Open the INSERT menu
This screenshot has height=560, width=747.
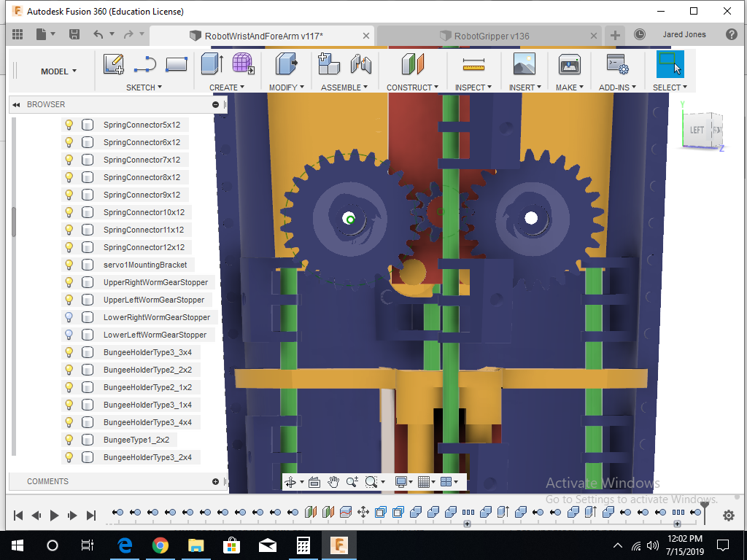click(x=525, y=87)
